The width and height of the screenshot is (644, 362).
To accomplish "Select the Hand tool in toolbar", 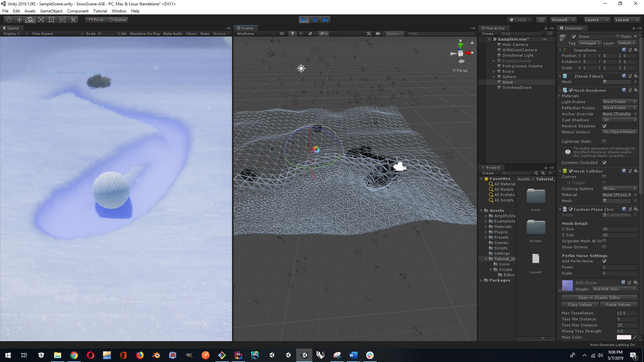I will pyautogui.click(x=8, y=20).
